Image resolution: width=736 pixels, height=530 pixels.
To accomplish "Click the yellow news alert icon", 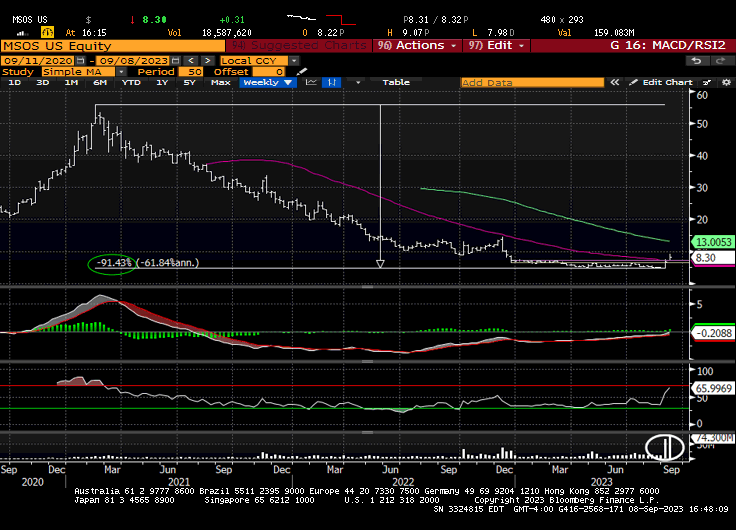I will pos(47,32).
